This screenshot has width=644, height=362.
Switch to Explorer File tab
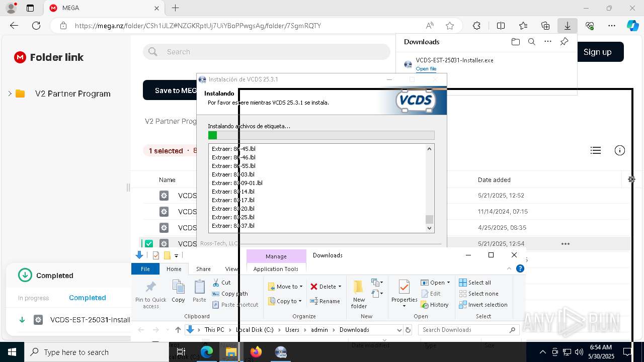pos(145,269)
